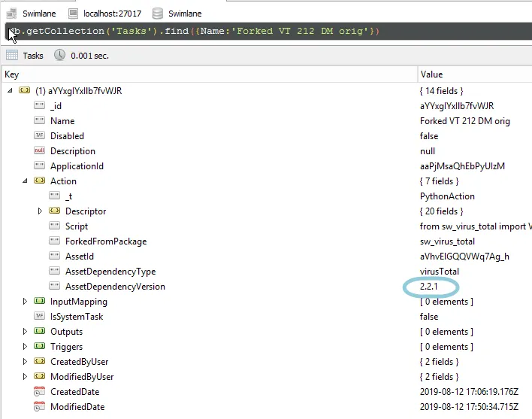This screenshot has width=532, height=419.
Task: Click the null type icon beside Description
Action: click(x=39, y=150)
